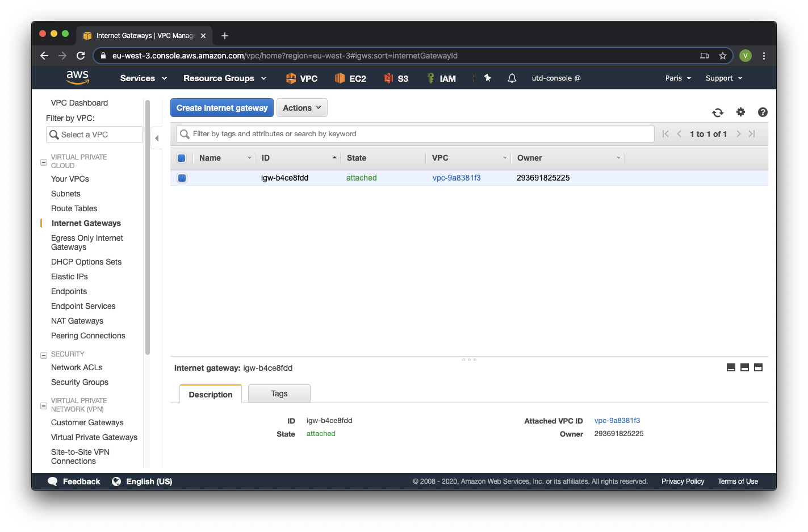Image resolution: width=808 pixels, height=532 pixels.
Task: Open a new browser tab
Action: pos(225,36)
